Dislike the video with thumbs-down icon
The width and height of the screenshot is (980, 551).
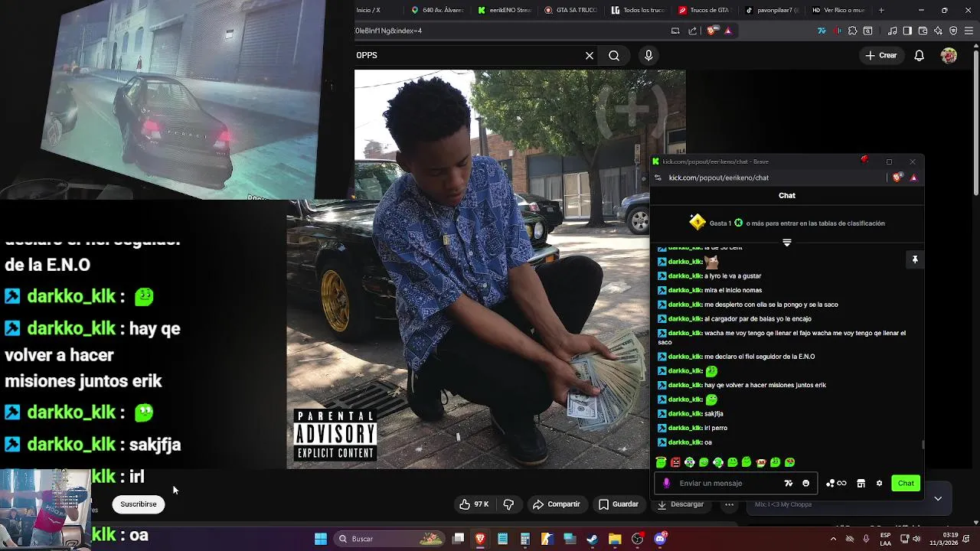[508, 504]
